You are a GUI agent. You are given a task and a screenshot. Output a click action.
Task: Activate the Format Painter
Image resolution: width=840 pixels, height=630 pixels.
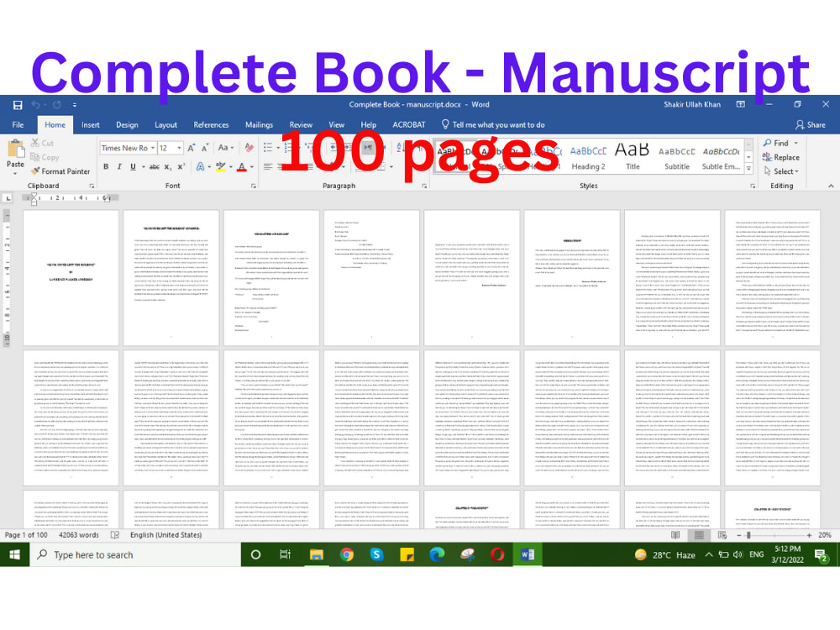pyautogui.click(x=60, y=171)
